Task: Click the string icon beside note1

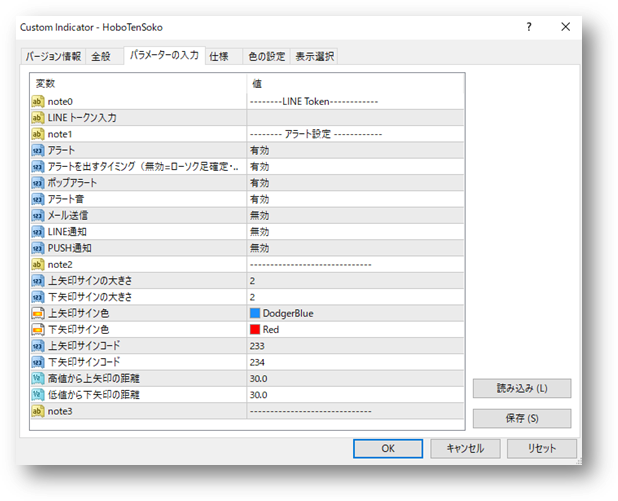Action: [x=37, y=134]
